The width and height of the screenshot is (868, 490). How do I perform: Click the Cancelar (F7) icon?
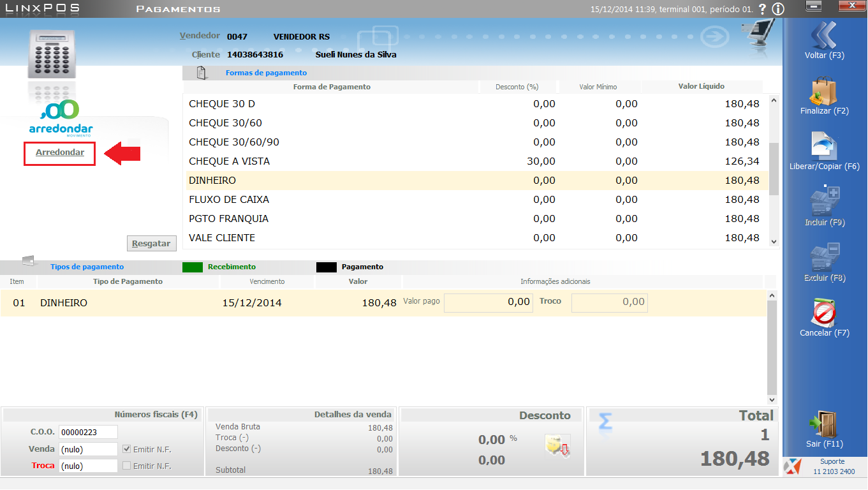[x=825, y=313]
